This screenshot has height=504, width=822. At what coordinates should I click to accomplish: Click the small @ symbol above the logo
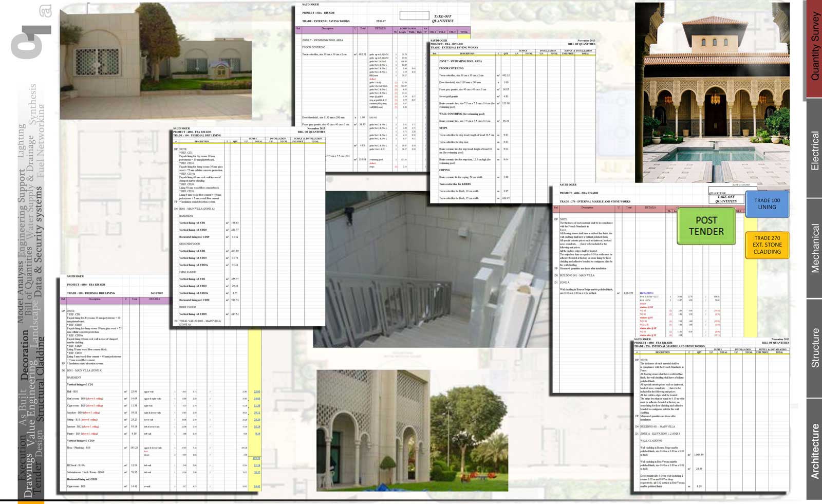pyautogui.click(x=44, y=10)
